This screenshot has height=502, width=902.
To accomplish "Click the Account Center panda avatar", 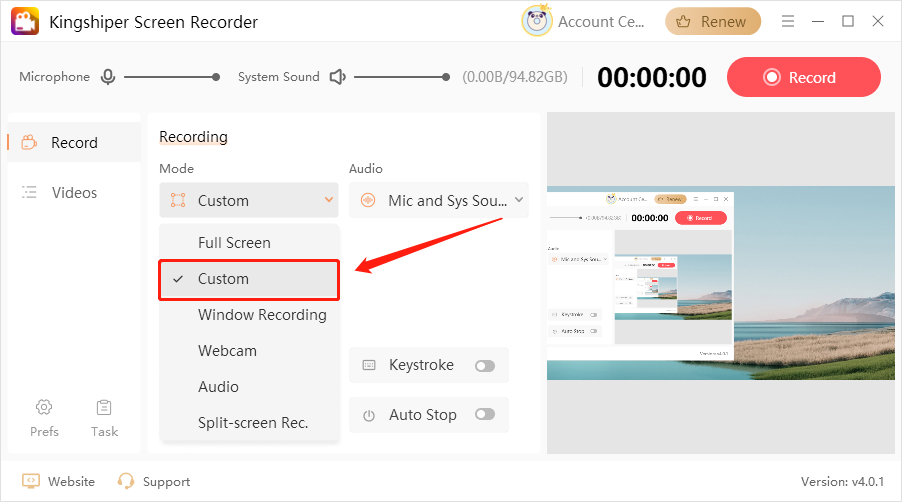I will tap(537, 21).
